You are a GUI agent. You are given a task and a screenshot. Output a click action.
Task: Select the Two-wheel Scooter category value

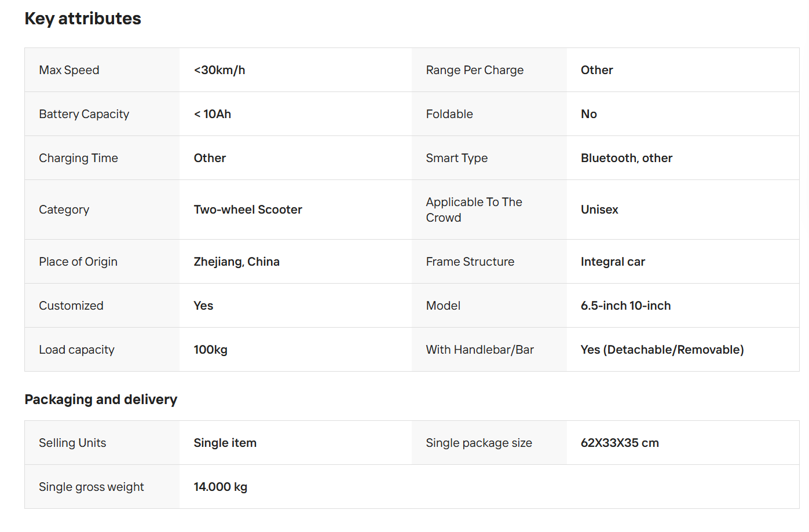[248, 210]
